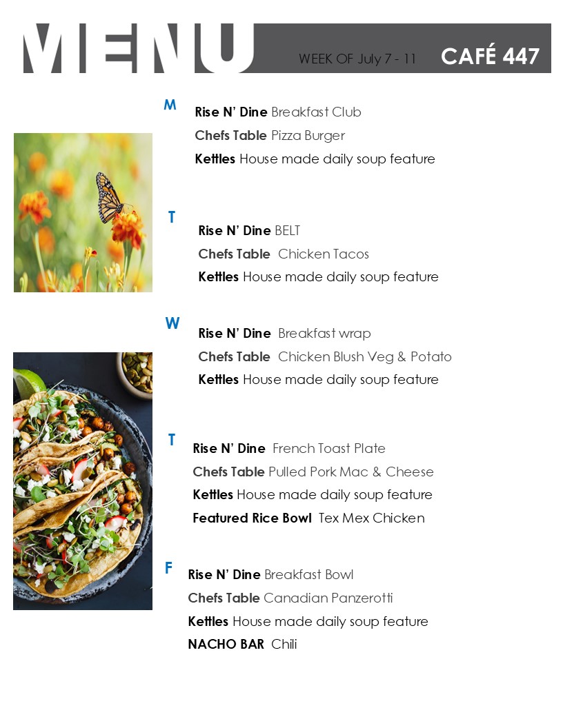The width and height of the screenshot is (563, 728).
Task: Click the Breakfast Bowl item
Action: pos(309,575)
